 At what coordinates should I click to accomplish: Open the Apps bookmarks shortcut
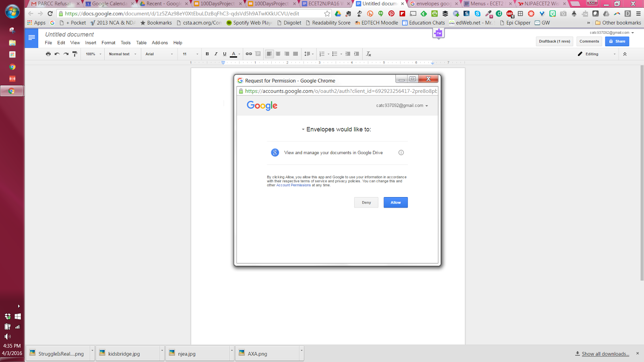point(36,23)
